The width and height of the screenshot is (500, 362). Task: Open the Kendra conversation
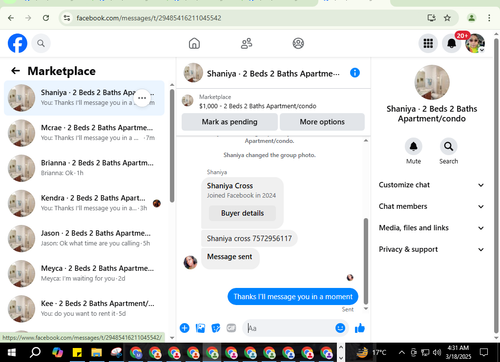pos(84,203)
